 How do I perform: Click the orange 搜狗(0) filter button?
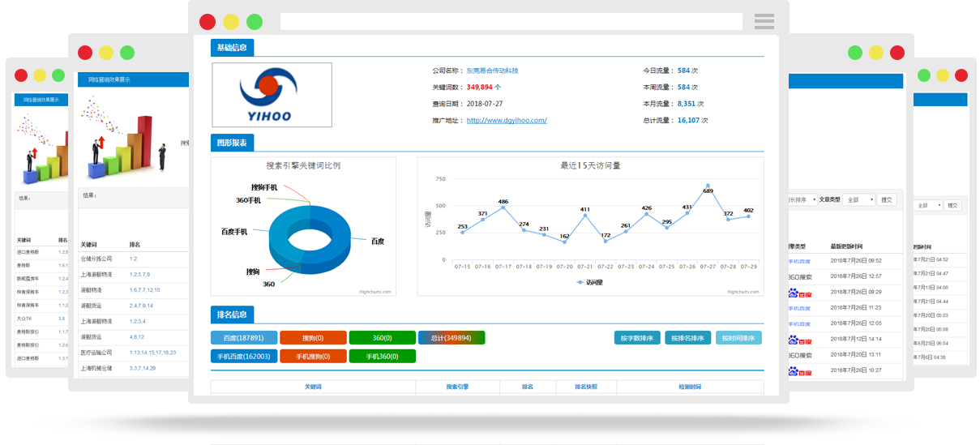(x=313, y=338)
